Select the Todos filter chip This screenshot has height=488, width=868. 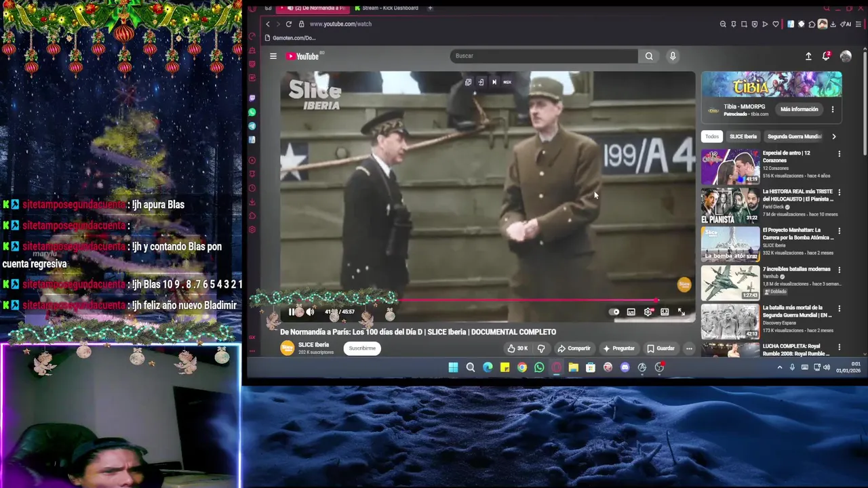coord(712,136)
